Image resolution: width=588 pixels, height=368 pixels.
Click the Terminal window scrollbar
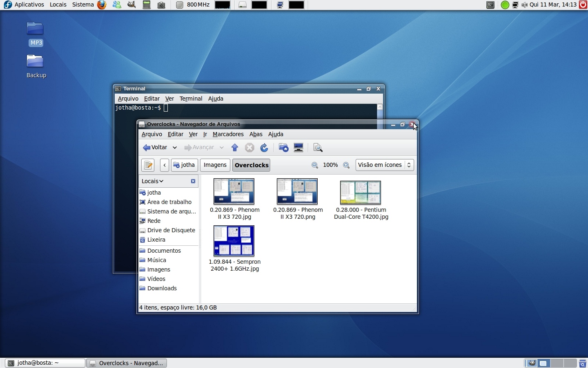pos(381,112)
